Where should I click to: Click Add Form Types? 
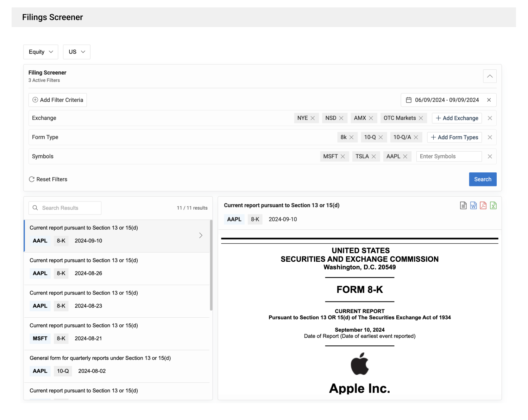click(454, 137)
